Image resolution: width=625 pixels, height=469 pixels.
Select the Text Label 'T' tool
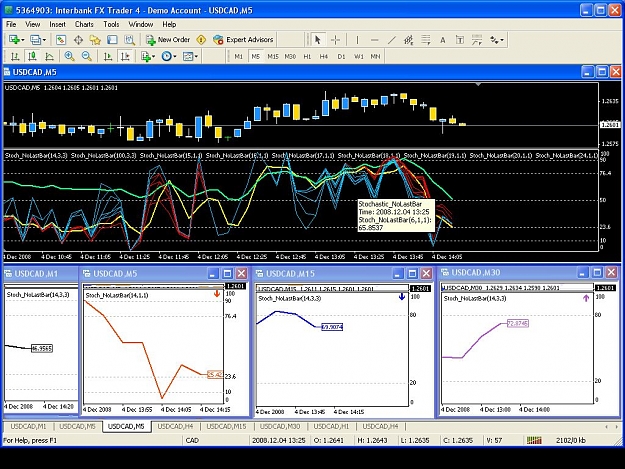pos(460,40)
